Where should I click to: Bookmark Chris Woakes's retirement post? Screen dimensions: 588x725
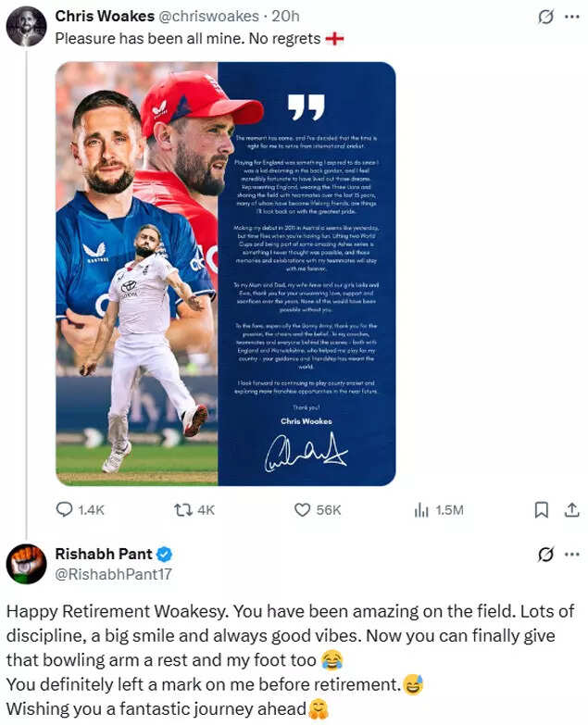click(x=543, y=509)
